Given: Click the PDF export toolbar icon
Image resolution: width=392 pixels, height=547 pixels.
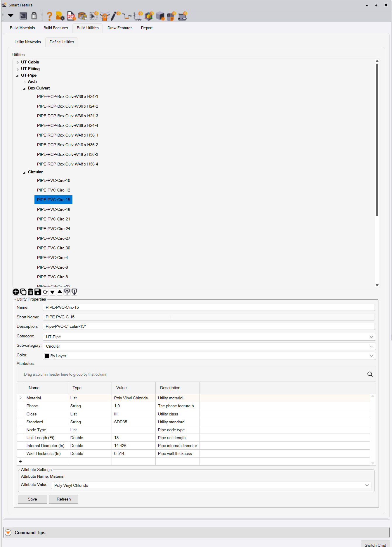Looking at the screenshot, I should coord(71,16).
